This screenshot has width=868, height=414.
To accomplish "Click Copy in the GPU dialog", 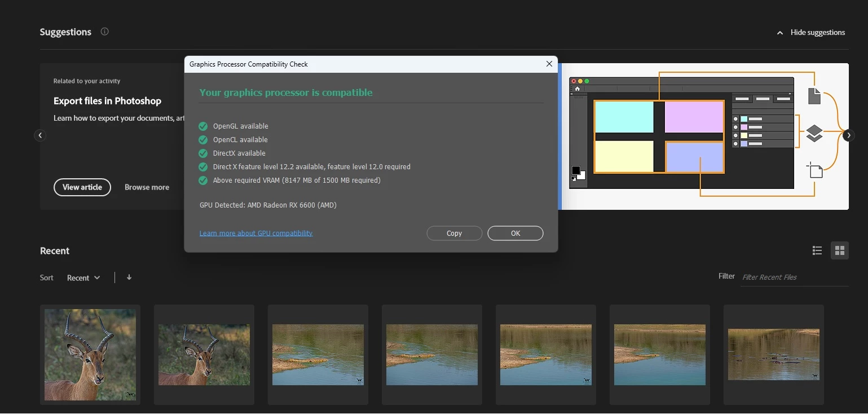I will click(x=454, y=233).
